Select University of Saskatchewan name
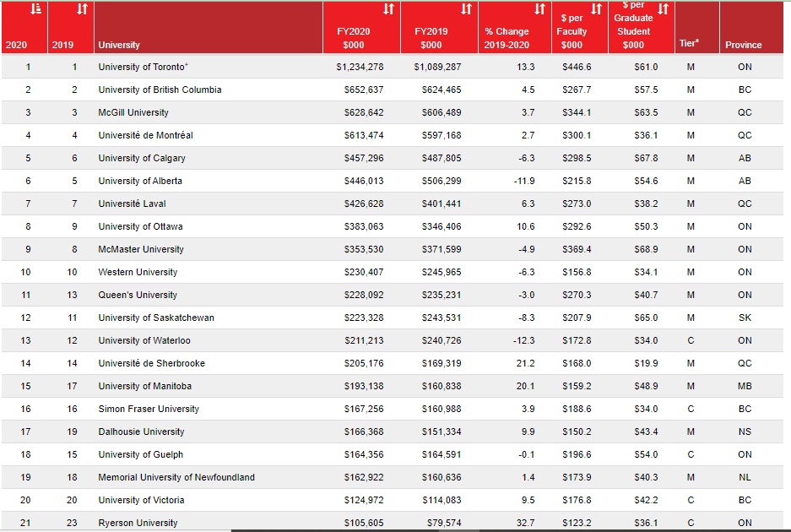 [x=156, y=318]
